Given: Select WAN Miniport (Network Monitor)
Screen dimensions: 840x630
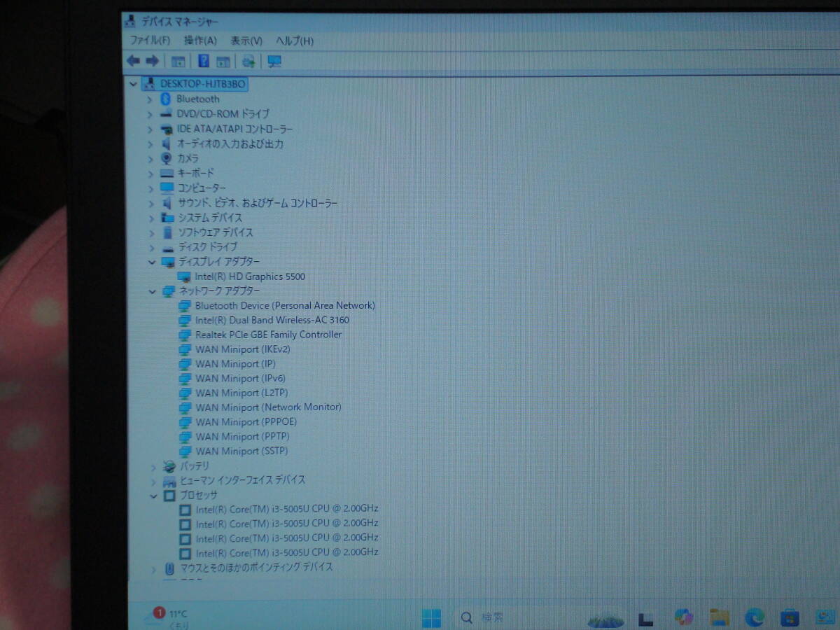Looking at the screenshot, I should pos(269,407).
